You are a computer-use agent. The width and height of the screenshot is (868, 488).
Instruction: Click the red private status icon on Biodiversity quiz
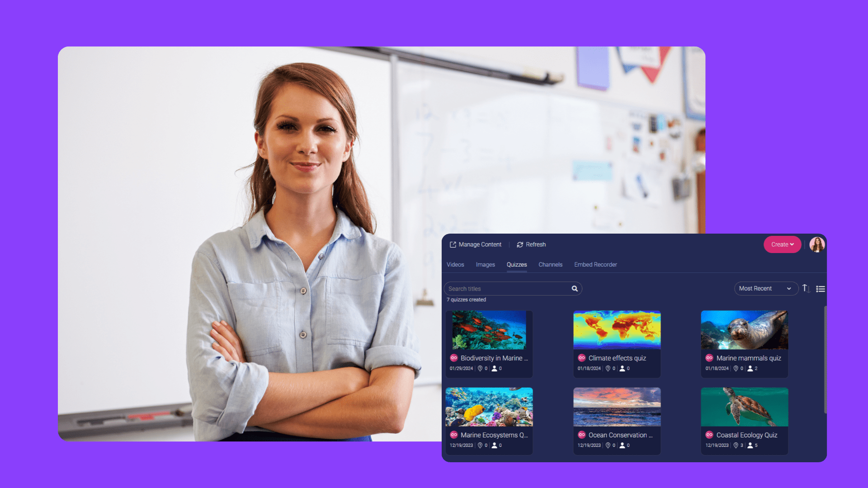[455, 358]
